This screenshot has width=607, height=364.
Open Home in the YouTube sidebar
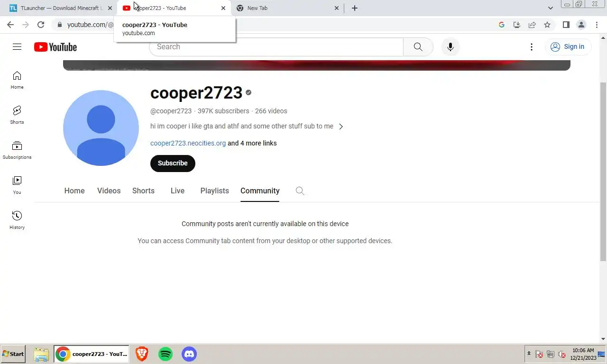pos(17,80)
